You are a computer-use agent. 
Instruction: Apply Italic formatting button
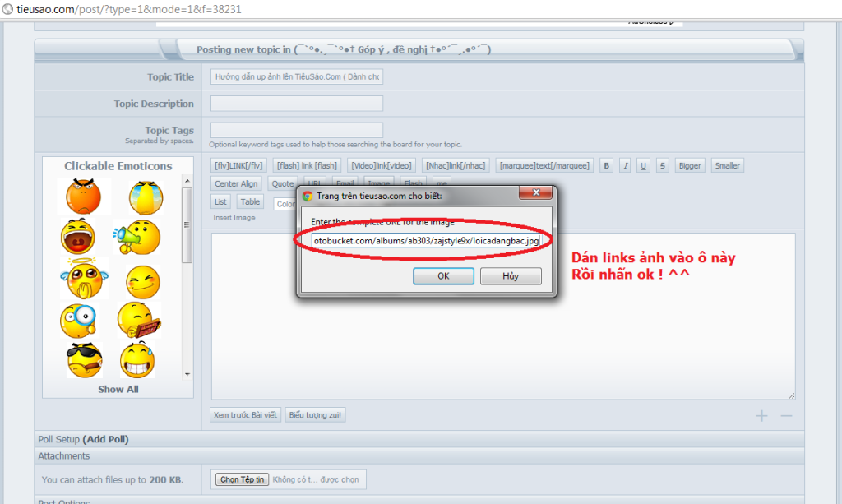point(625,165)
